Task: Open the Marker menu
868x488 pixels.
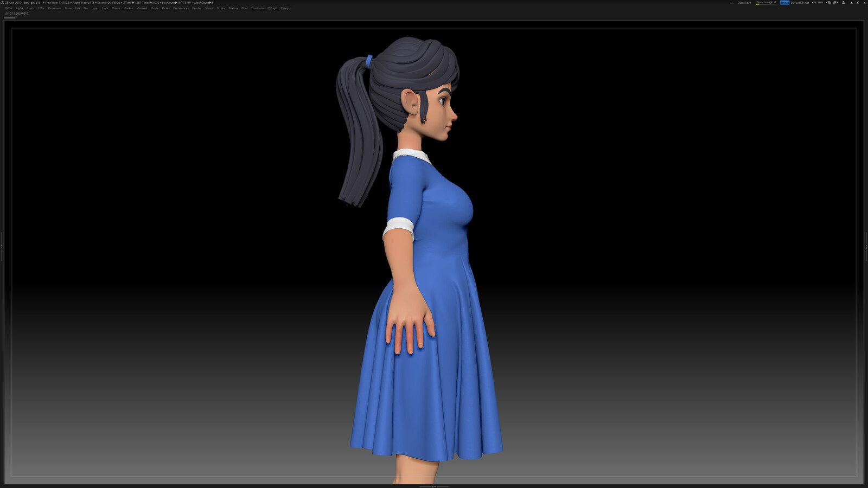Action: click(x=128, y=8)
